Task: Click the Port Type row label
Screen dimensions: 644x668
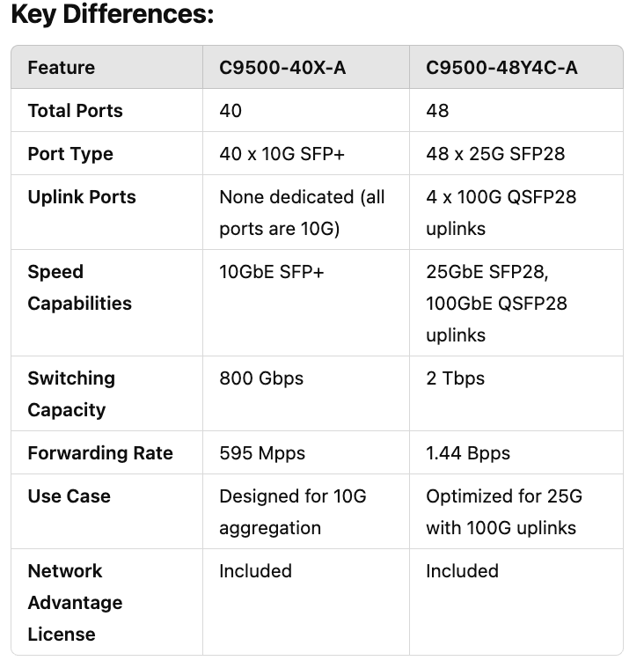Action: 70,154
